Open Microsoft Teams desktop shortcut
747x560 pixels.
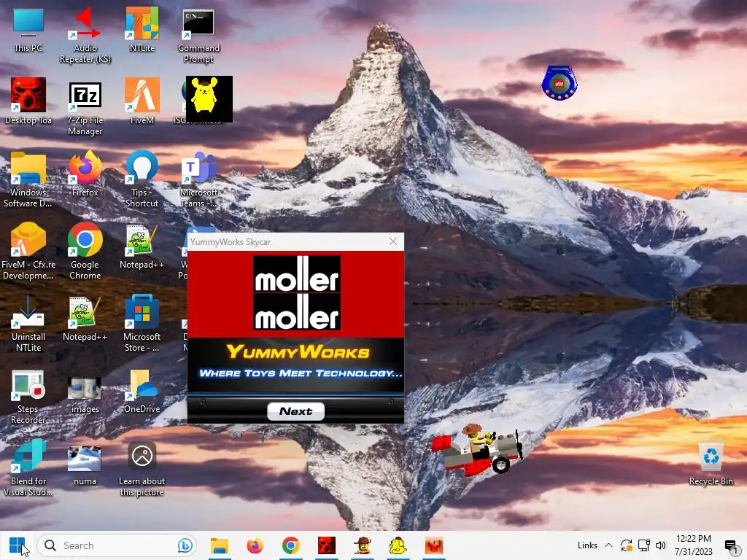[198, 179]
